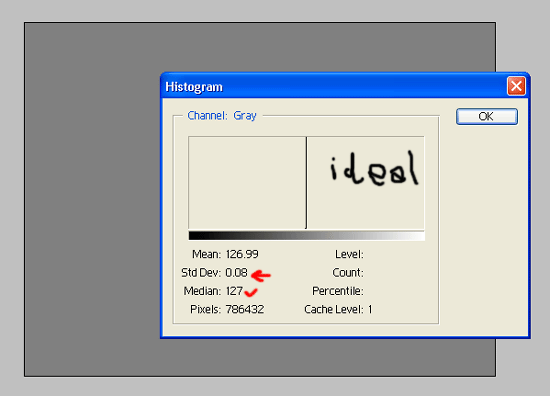Click the Std Dev value 0.08
550x396 pixels.
(236, 273)
